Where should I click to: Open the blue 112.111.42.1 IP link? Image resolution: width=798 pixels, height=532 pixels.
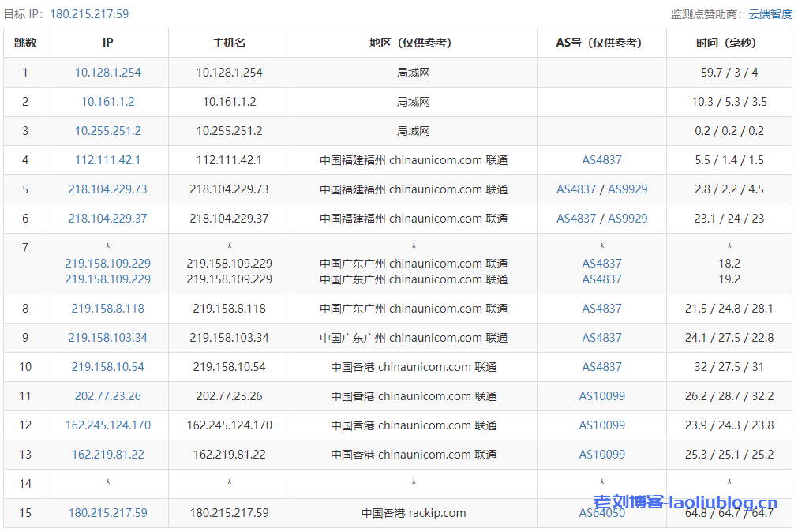(x=107, y=160)
